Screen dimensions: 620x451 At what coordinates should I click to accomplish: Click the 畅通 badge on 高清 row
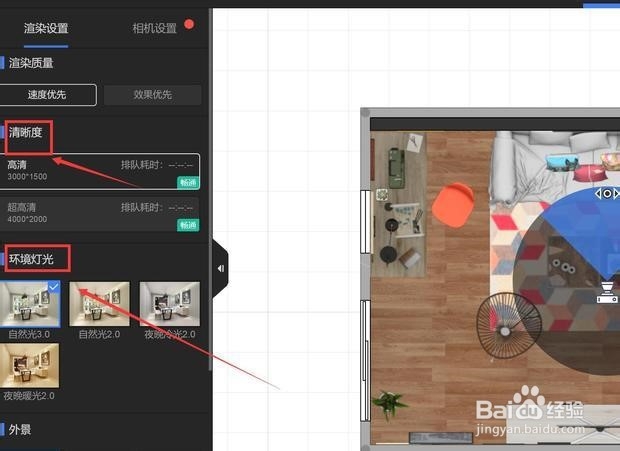[188, 183]
